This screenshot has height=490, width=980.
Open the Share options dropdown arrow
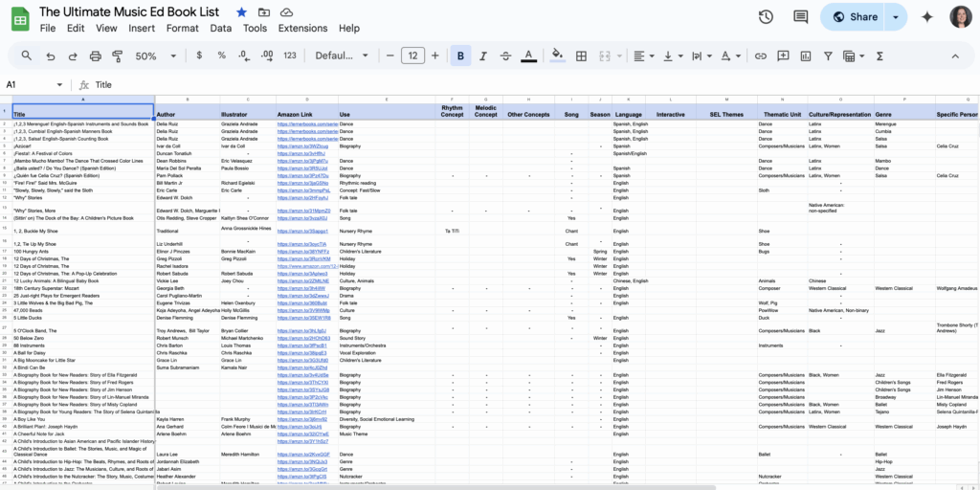coord(895,17)
